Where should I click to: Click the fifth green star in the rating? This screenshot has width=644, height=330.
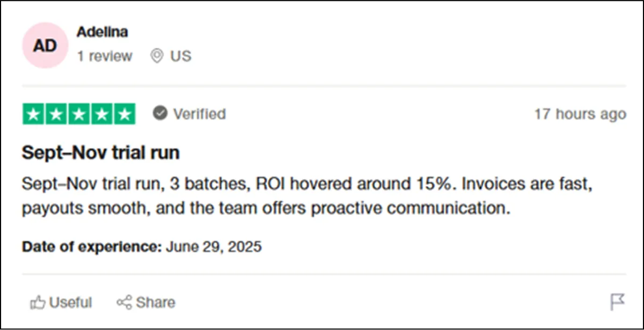click(125, 114)
